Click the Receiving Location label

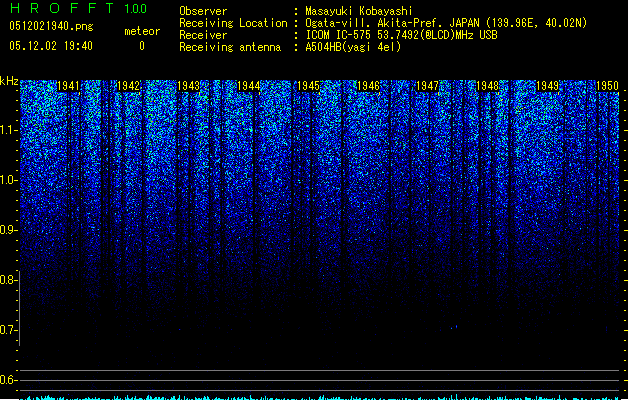(233, 23)
